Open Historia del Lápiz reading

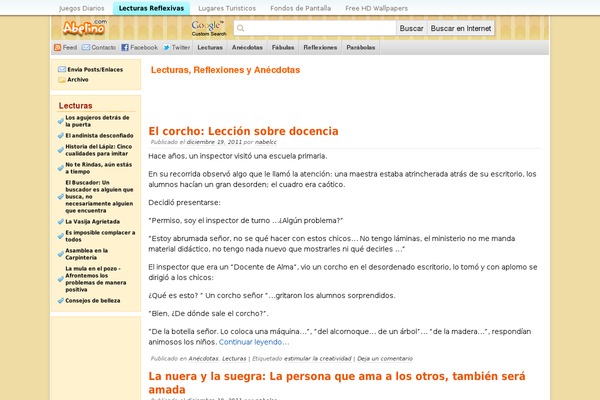pos(98,150)
